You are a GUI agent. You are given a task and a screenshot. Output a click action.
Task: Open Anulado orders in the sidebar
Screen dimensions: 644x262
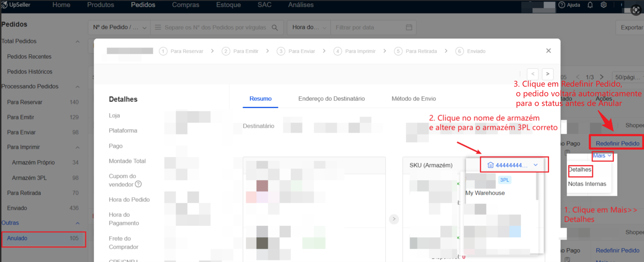[17, 238]
